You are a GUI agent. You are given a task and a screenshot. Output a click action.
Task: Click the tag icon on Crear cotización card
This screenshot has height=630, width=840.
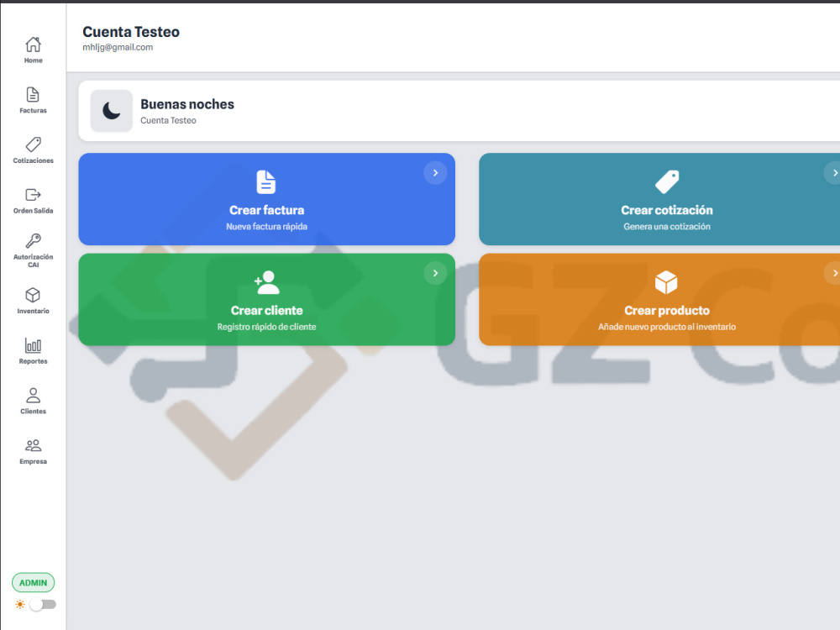[x=667, y=182]
